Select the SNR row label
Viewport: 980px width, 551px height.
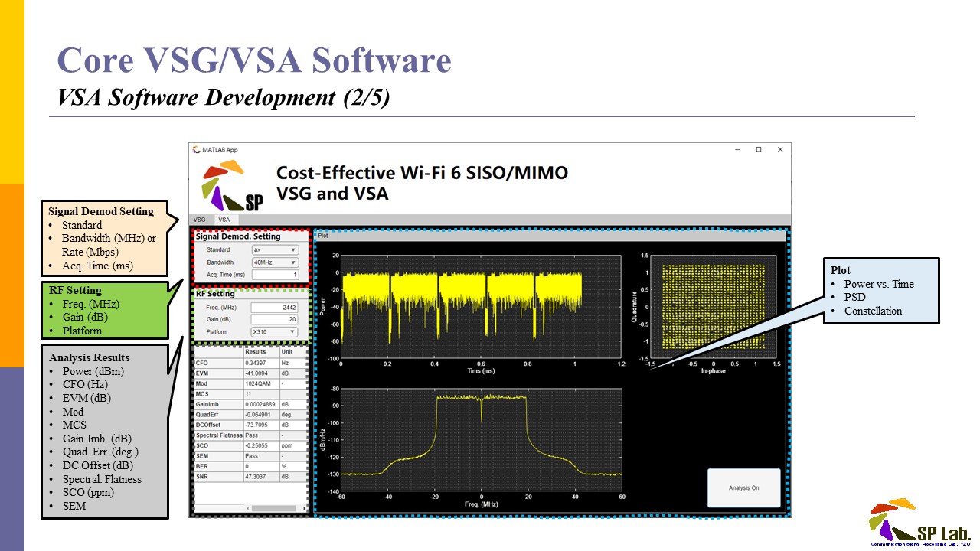[x=219, y=477]
